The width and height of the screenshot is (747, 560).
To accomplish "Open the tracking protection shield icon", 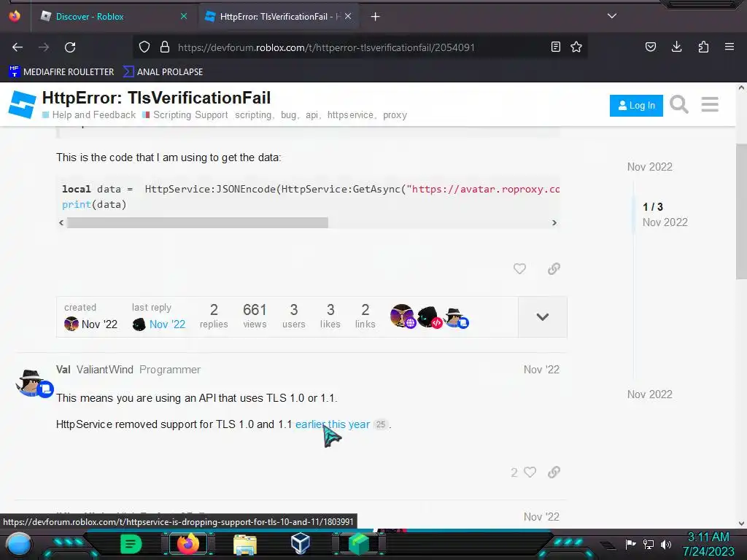I will tap(144, 47).
